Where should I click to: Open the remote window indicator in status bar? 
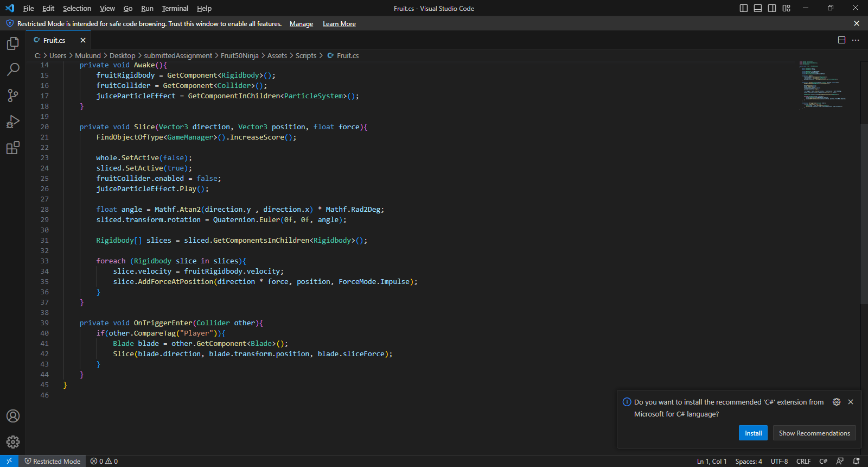pos(9,461)
